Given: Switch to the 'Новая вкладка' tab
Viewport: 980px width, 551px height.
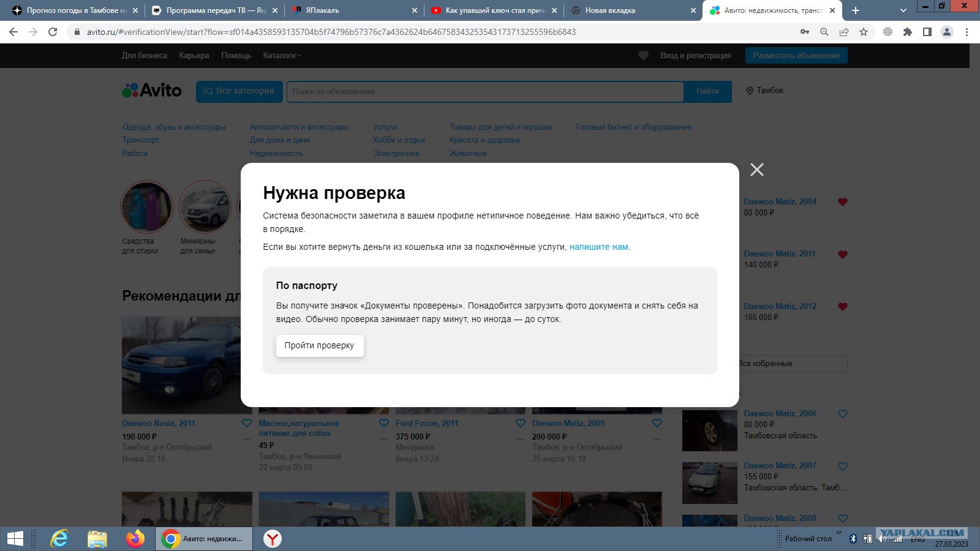Looking at the screenshot, I should [x=632, y=10].
